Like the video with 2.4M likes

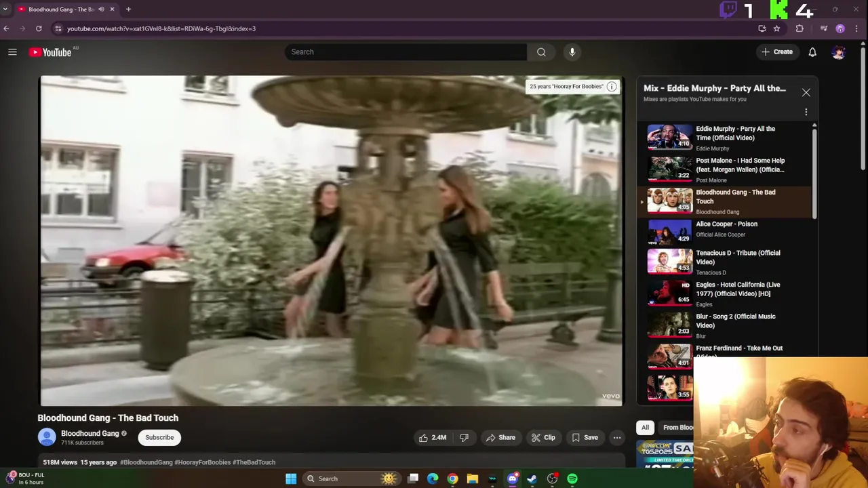433,437
